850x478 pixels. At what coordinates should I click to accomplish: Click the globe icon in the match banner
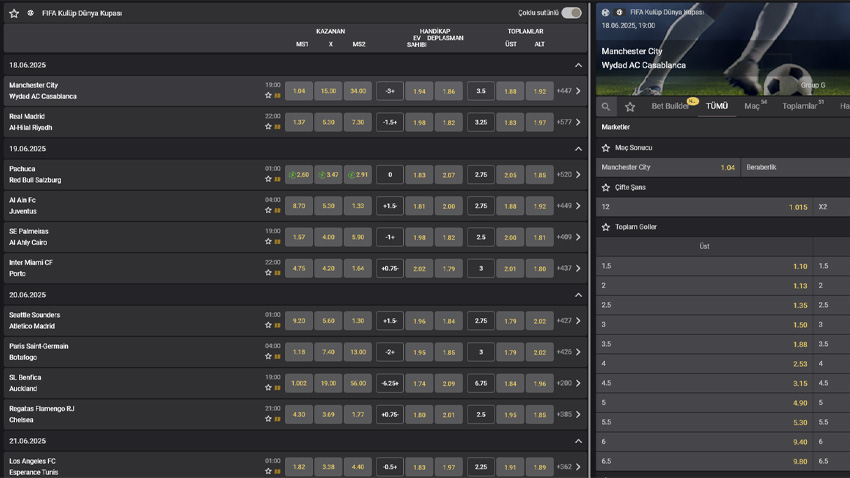coord(606,12)
